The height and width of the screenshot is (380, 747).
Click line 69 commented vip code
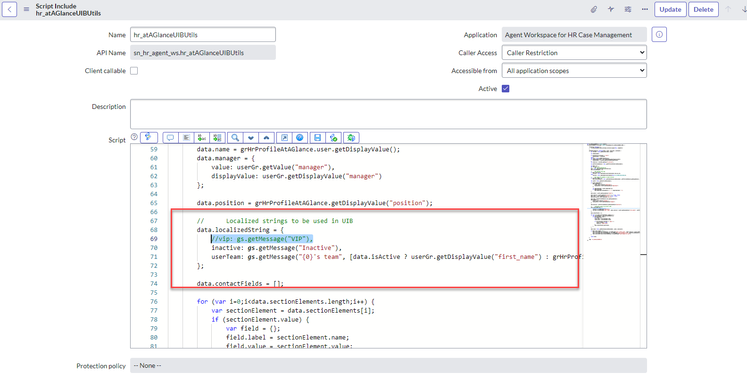[x=262, y=239]
